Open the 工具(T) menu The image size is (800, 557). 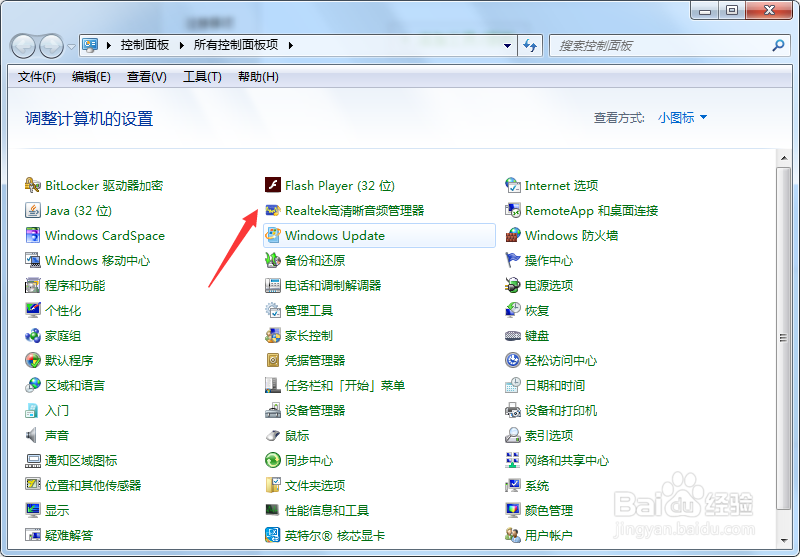pyautogui.click(x=203, y=77)
